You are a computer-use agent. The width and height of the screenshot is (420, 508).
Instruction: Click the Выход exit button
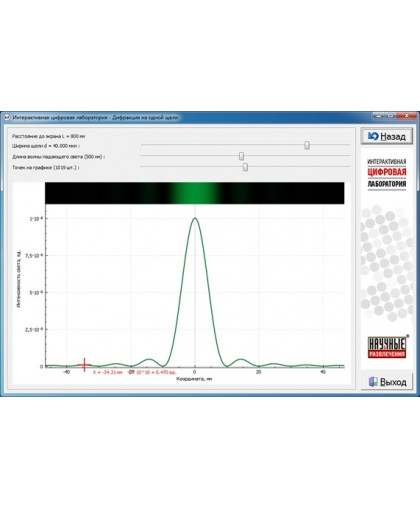point(387,381)
